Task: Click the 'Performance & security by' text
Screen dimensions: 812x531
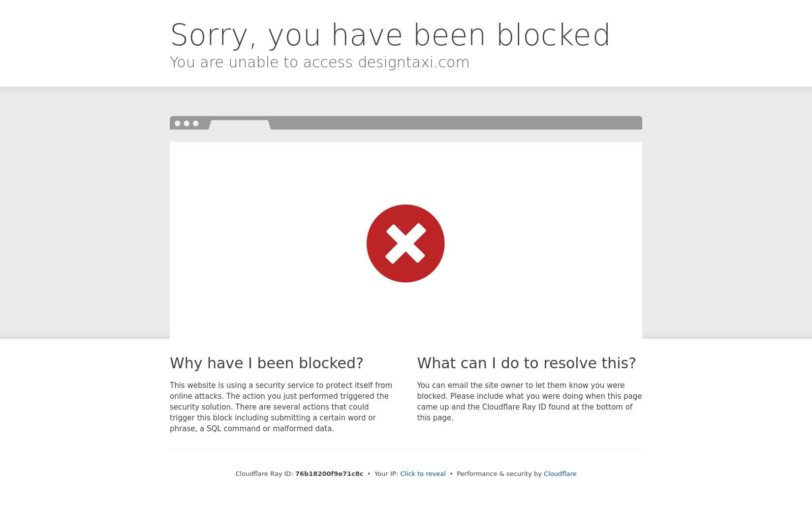Action: click(x=499, y=473)
